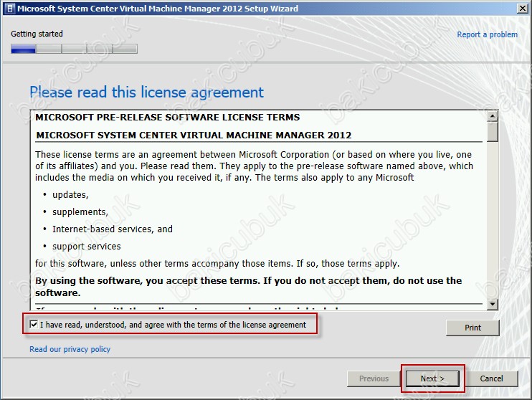Viewport: 532px width, 400px height.
Task: Click the 'updates,' bullet in license text
Action: [70, 195]
